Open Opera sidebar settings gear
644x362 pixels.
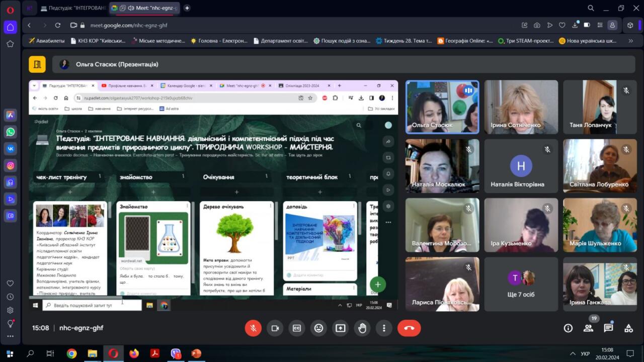coord(10,310)
